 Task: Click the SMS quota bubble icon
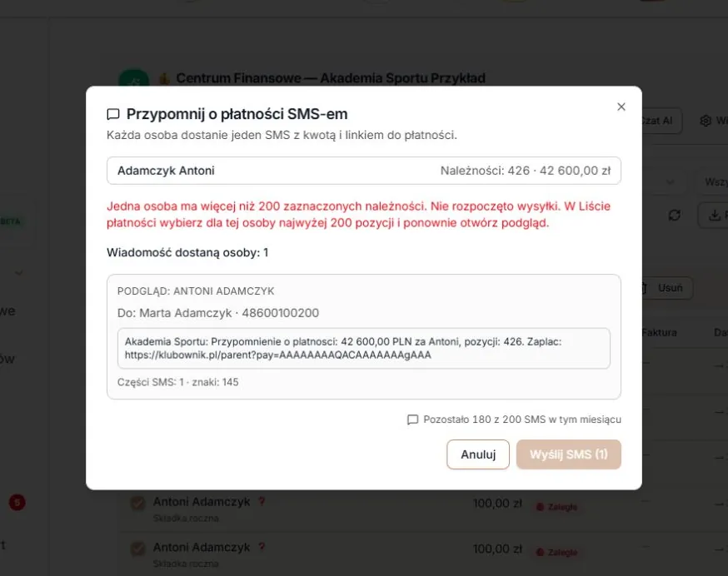412,420
